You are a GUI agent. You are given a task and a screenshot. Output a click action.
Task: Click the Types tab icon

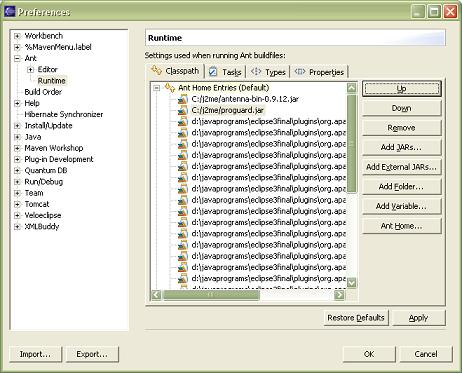click(256, 71)
